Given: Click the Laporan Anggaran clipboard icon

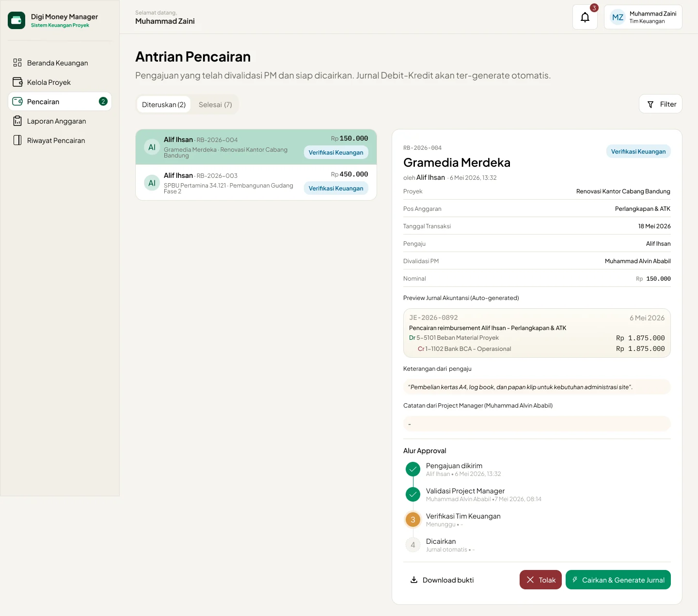Looking at the screenshot, I should 17,121.
